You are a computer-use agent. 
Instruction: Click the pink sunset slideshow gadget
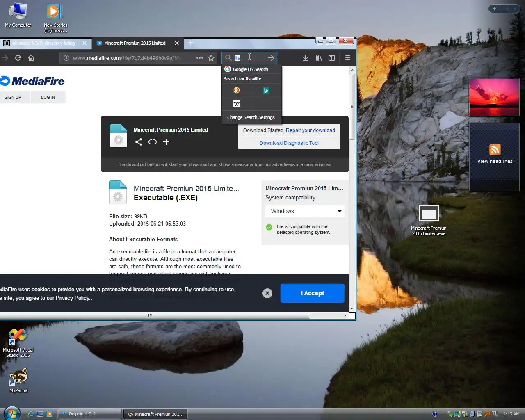pos(494,97)
